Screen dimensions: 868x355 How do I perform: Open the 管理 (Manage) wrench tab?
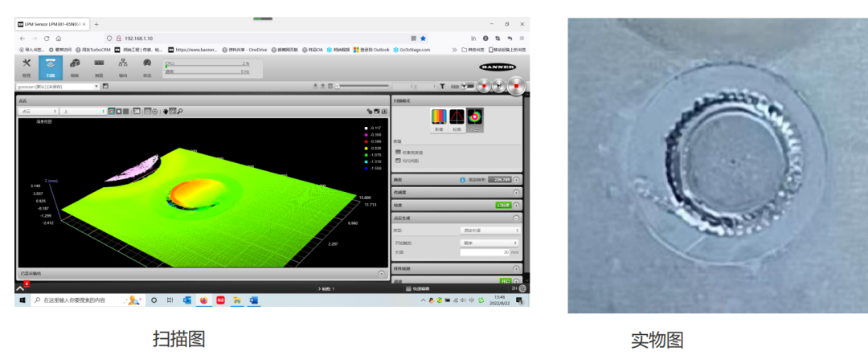tap(27, 66)
